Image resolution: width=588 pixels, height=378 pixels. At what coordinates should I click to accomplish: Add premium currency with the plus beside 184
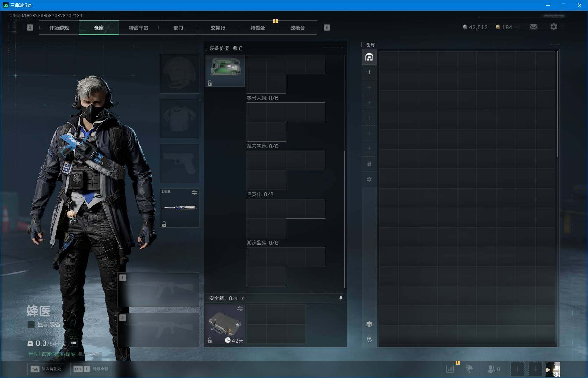(x=516, y=27)
